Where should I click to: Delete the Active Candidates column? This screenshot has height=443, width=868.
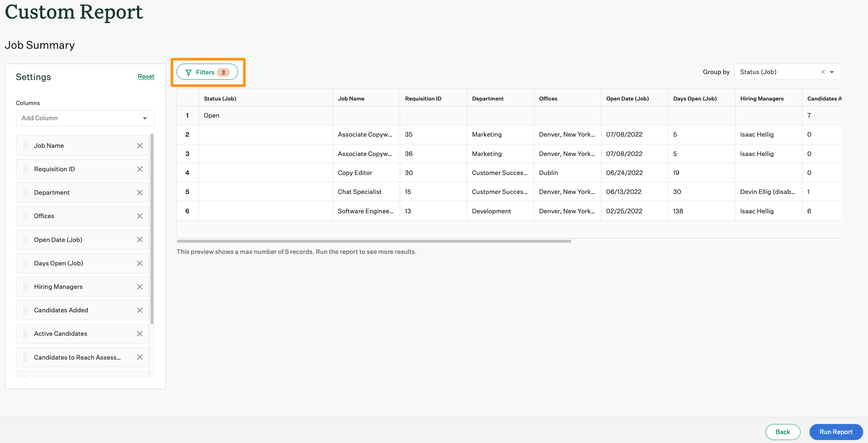pyautogui.click(x=140, y=334)
